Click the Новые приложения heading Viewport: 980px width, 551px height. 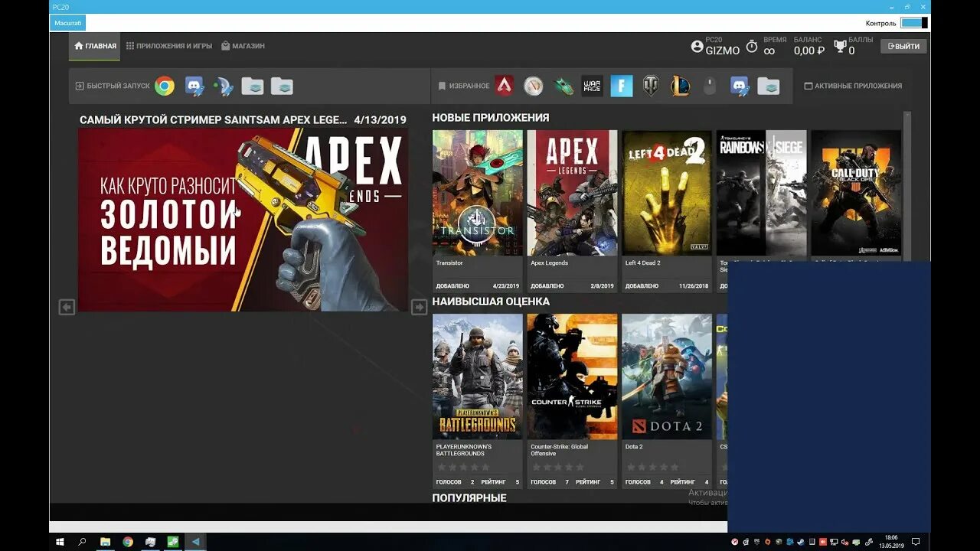[x=491, y=118]
